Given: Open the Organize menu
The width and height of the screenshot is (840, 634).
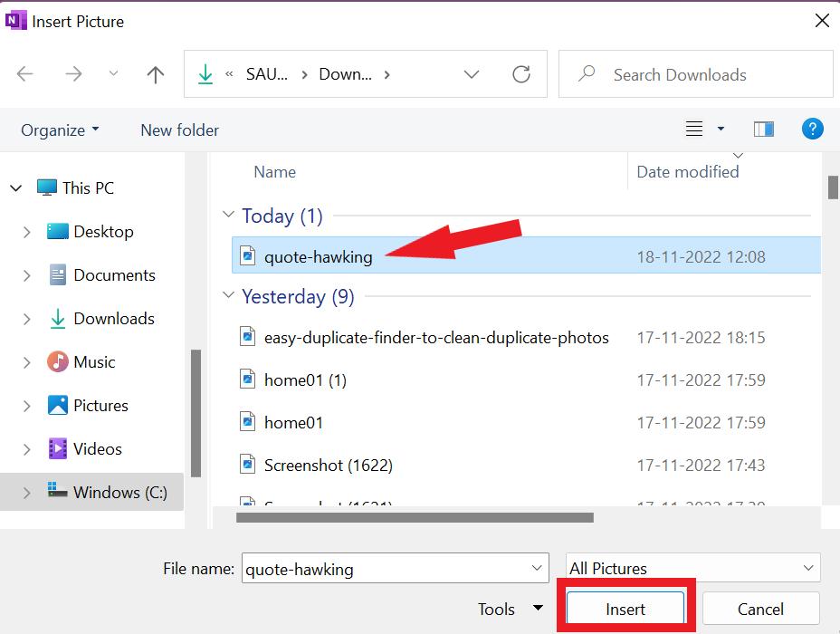Looking at the screenshot, I should coord(60,130).
